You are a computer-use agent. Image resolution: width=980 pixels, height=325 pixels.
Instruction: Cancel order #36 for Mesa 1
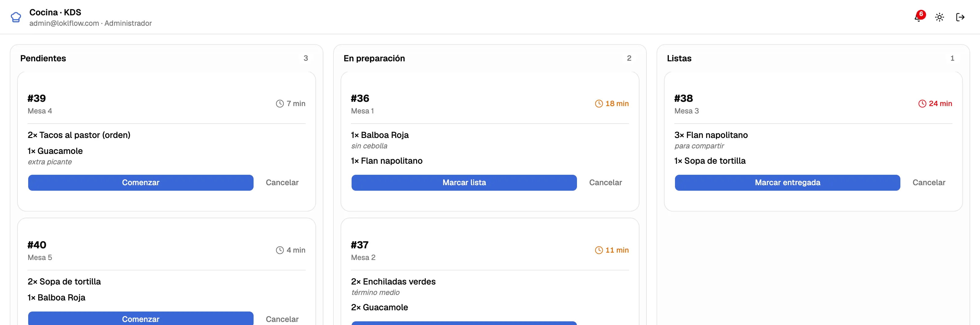(x=606, y=182)
